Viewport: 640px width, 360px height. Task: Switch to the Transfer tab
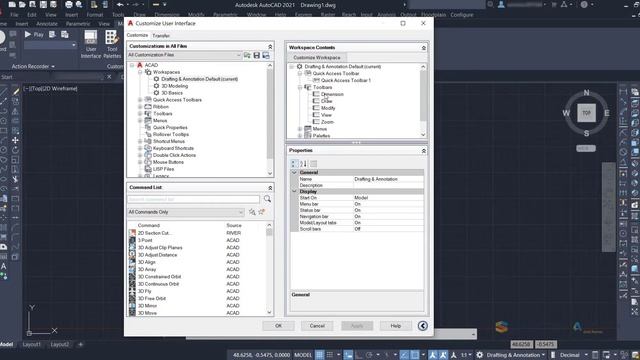click(161, 36)
